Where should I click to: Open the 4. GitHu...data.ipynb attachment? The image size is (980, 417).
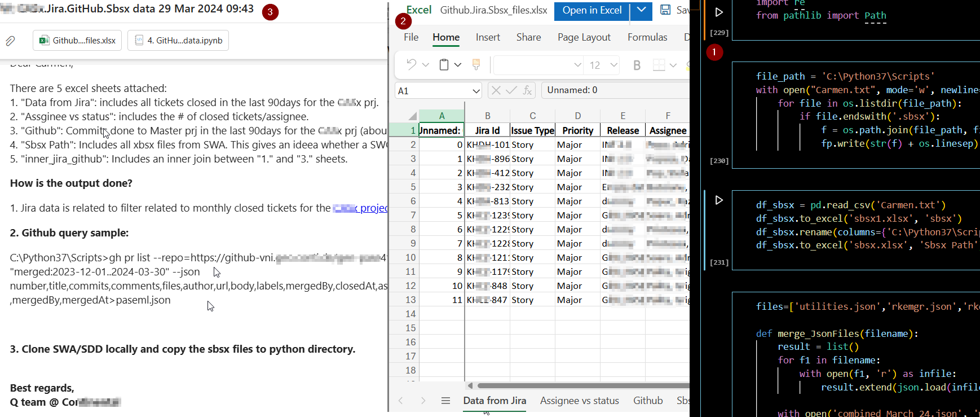click(178, 41)
